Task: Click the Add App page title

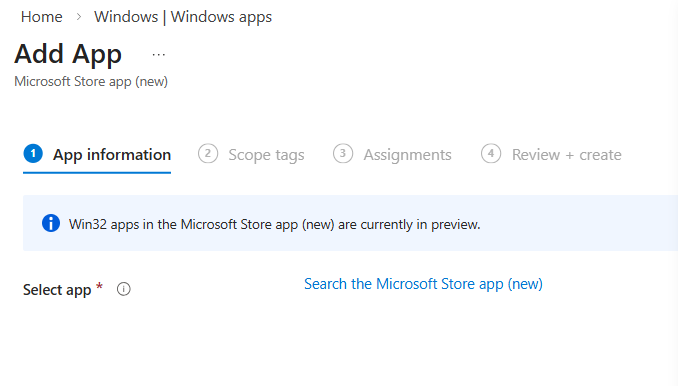Action: [68, 54]
